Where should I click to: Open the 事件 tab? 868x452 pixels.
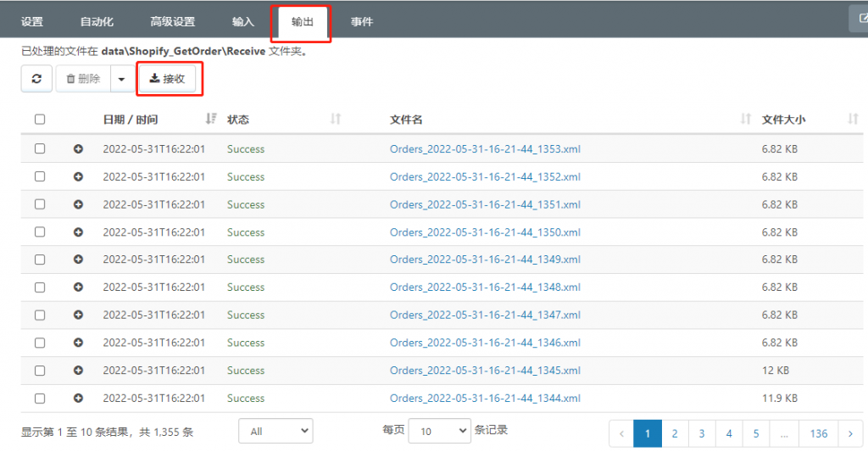tap(361, 21)
